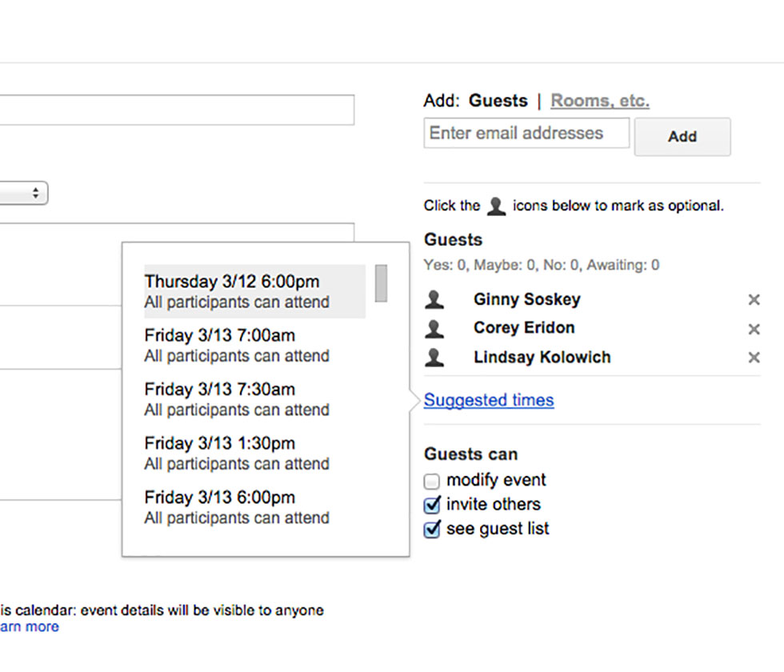Click person icon beside Ginny Soskey
The width and height of the screenshot is (784, 672).
[434, 300]
